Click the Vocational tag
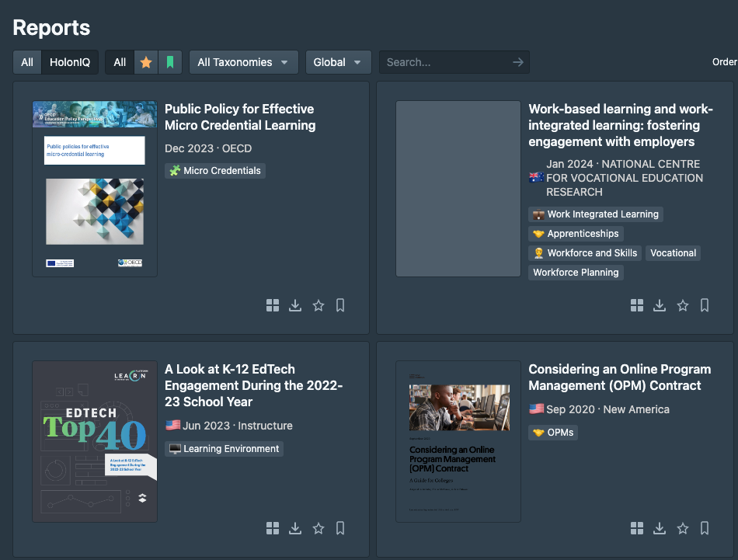Image resolution: width=738 pixels, height=560 pixels. [x=673, y=253]
